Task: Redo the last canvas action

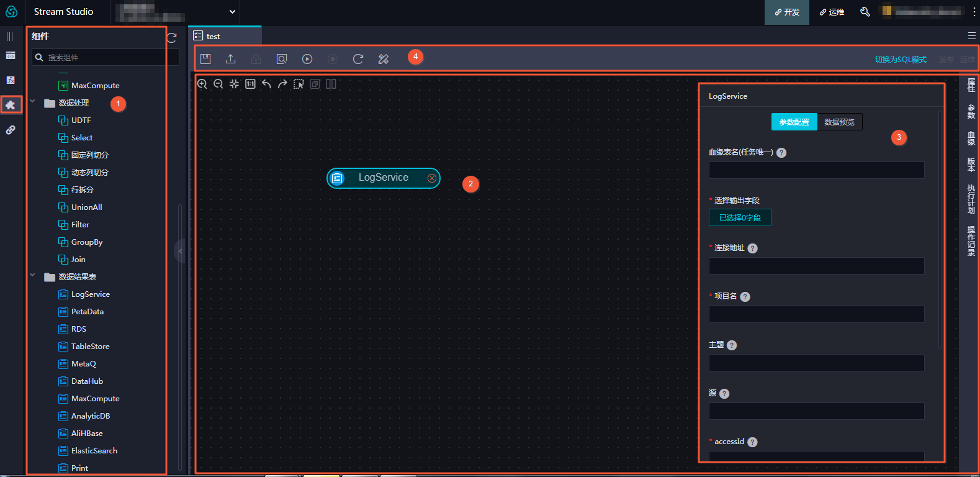Action: pyautogui.click(x=282, y=84)
